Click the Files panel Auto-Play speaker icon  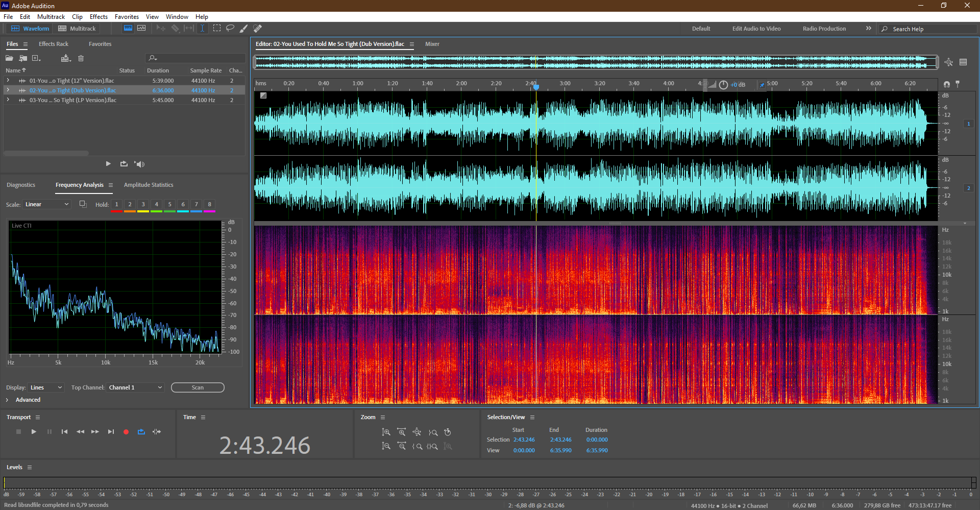click(139, 164)
